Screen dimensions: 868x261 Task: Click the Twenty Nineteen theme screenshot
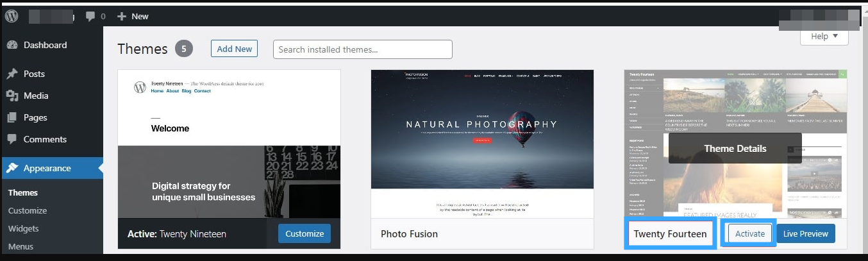(x=230, y=144)
